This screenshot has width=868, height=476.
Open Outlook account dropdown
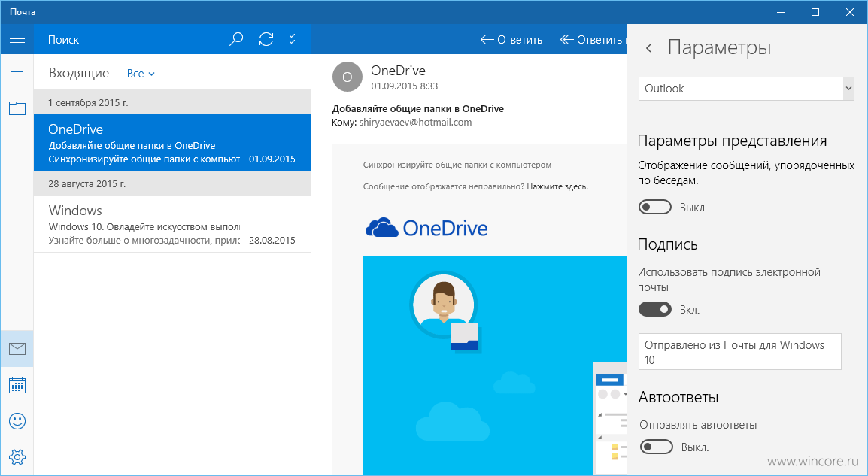[x=746, y=89]
